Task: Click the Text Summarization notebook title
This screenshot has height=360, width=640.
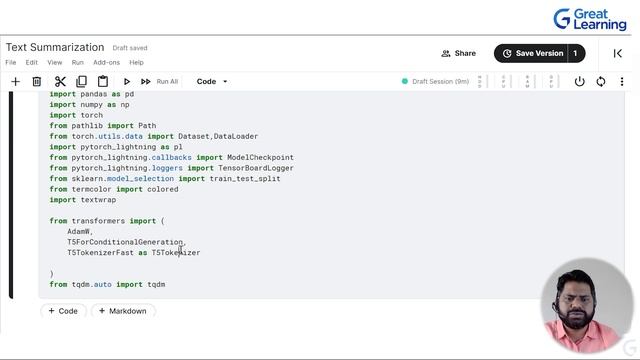Action: point(55,47)
